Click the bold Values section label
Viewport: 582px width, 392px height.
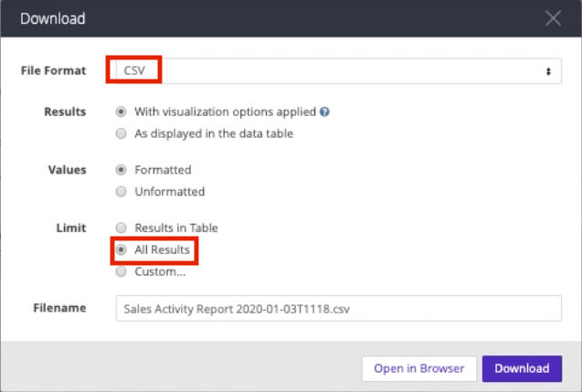(x=67, y=170)
